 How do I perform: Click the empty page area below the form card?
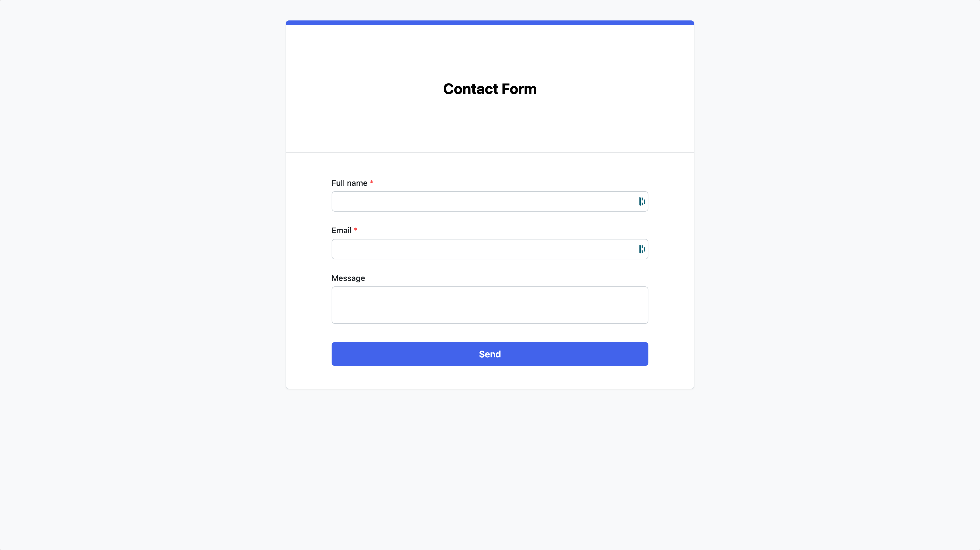click(490, 468)
